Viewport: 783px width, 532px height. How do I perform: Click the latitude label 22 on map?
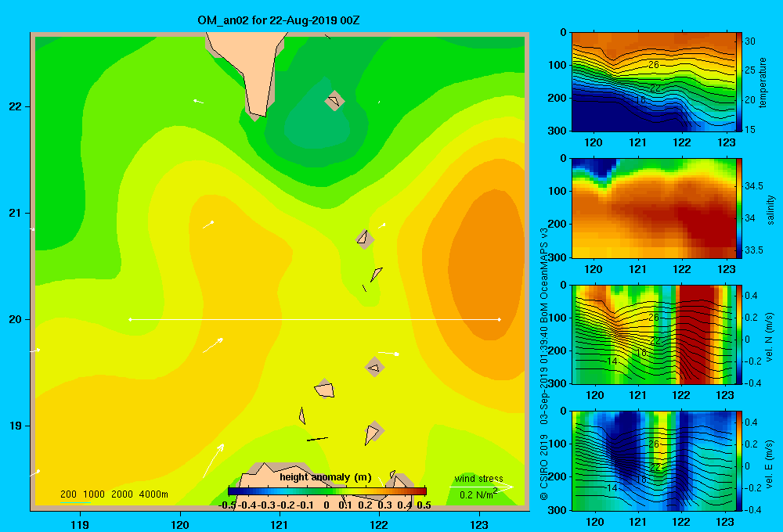point(16,106)
